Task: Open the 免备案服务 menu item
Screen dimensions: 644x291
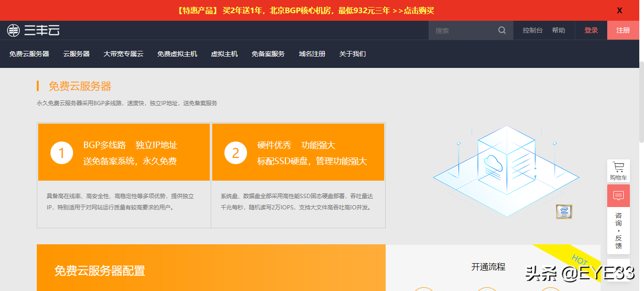Action: 268,54
